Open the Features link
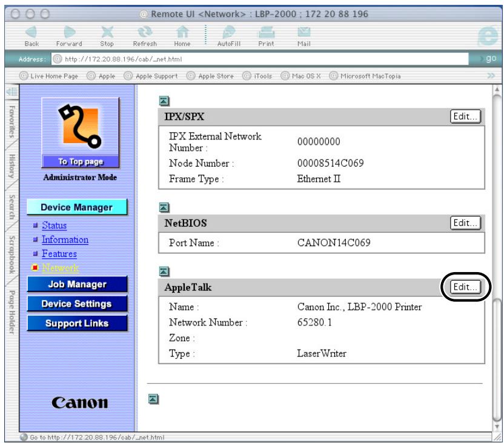The width and height of the screenshot is (504, 443). point(59,254)
